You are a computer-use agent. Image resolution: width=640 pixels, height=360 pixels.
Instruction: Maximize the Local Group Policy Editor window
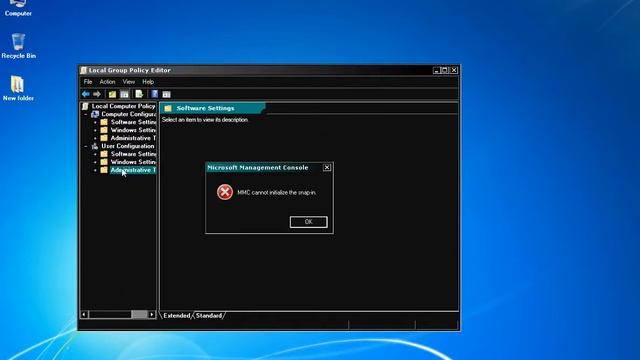(x=445, y=70)
